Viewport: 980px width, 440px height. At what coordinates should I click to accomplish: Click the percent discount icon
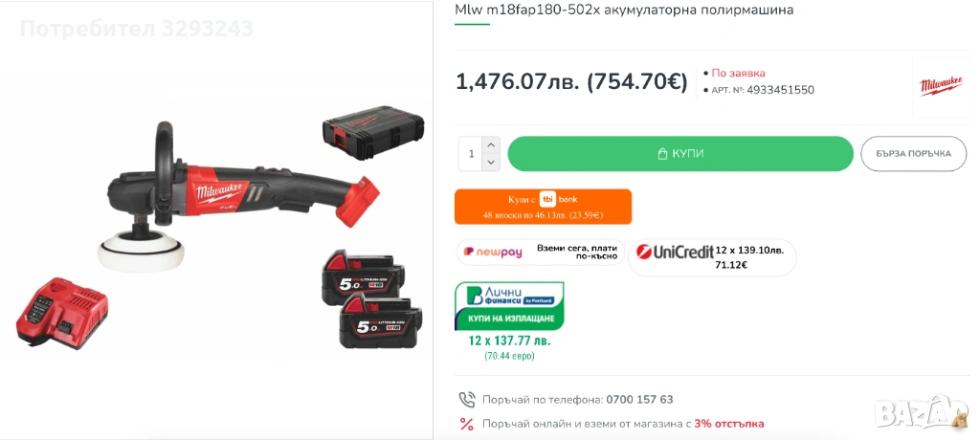click(467, 425)
